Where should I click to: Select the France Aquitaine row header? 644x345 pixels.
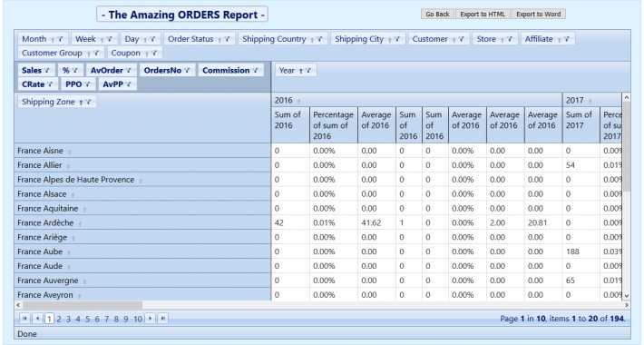(x=142, y=209)
